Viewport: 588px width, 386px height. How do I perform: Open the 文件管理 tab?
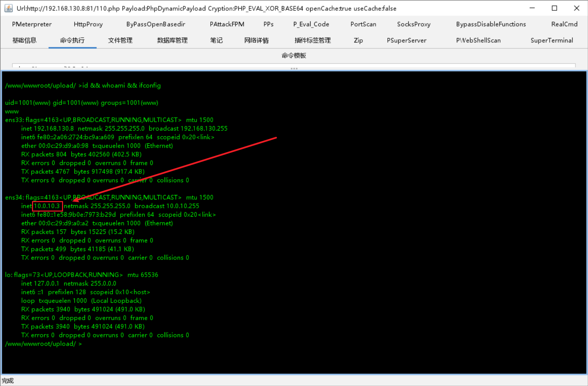120,40
